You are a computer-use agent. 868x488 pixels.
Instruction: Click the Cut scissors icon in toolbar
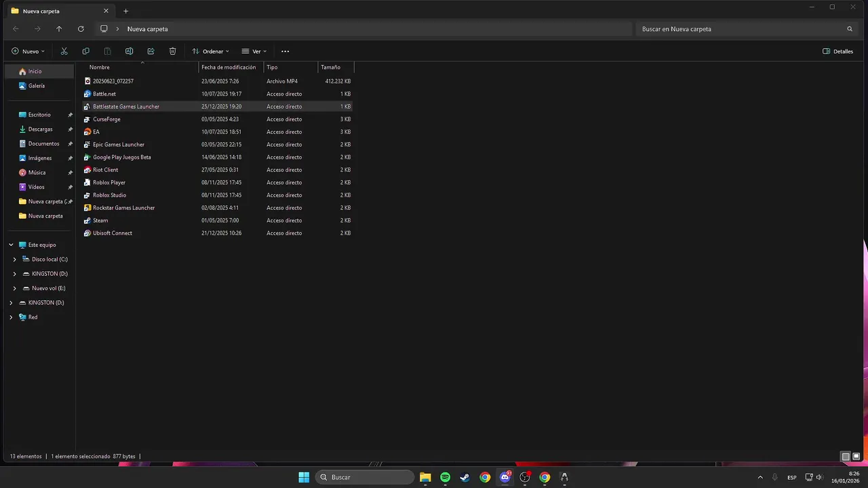pos(64,51)
